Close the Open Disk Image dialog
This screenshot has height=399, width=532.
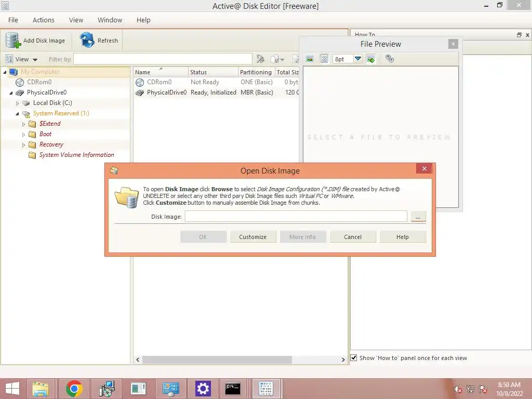coord(424,169)
